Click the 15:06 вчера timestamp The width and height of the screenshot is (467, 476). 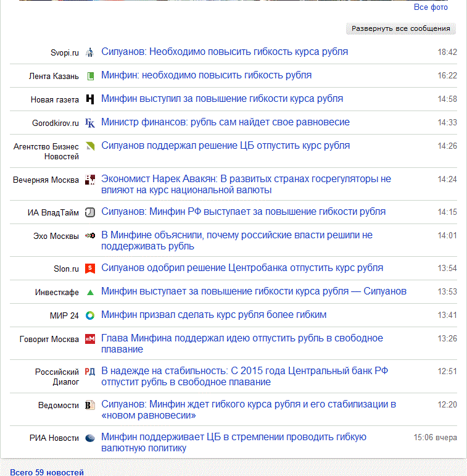435,438
